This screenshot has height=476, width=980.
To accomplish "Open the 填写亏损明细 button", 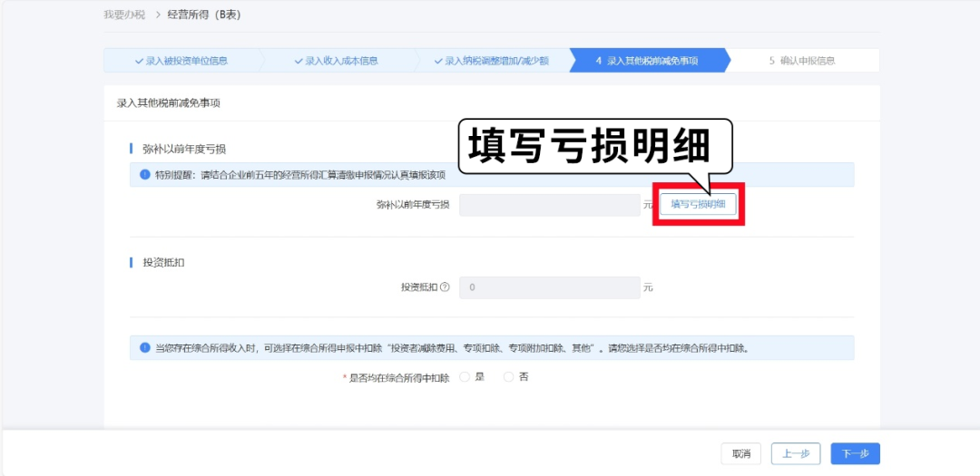I will click(698, 205).
